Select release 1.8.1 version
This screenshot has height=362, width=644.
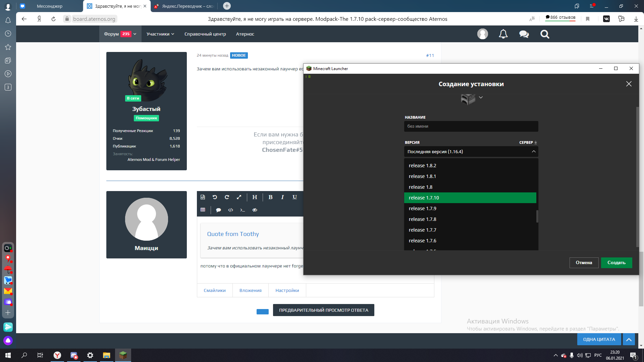click(470, 176)
